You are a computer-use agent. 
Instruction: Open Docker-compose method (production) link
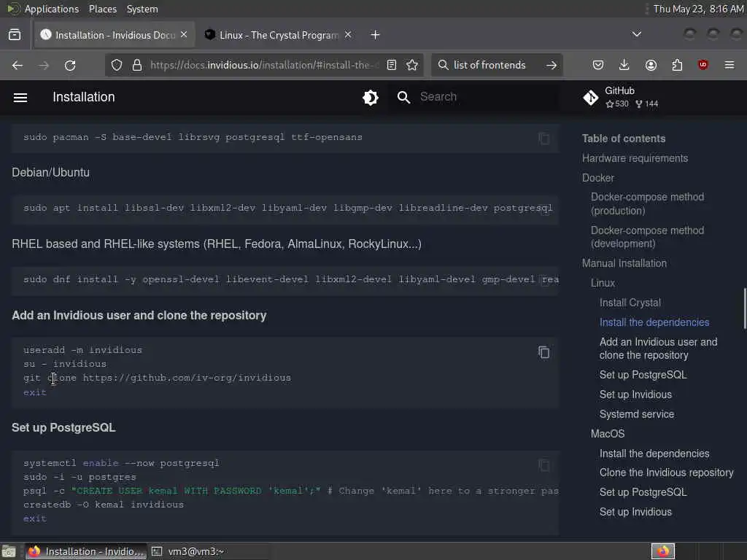point(647,204)
